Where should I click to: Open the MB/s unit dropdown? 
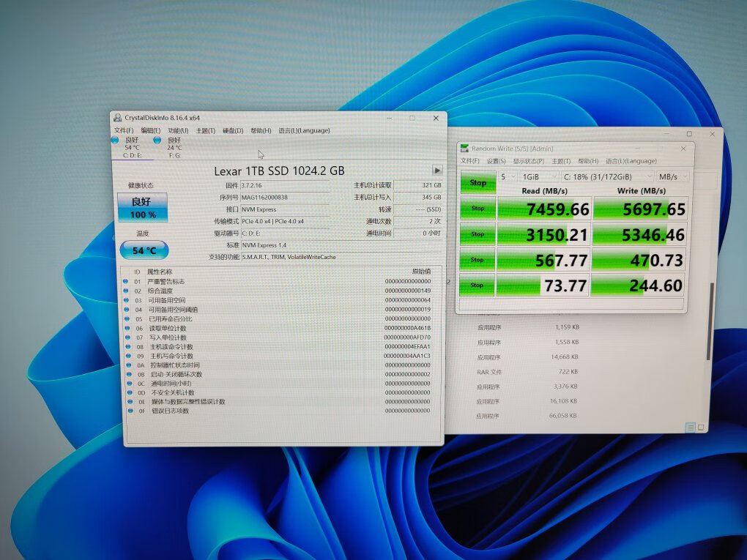672,176
